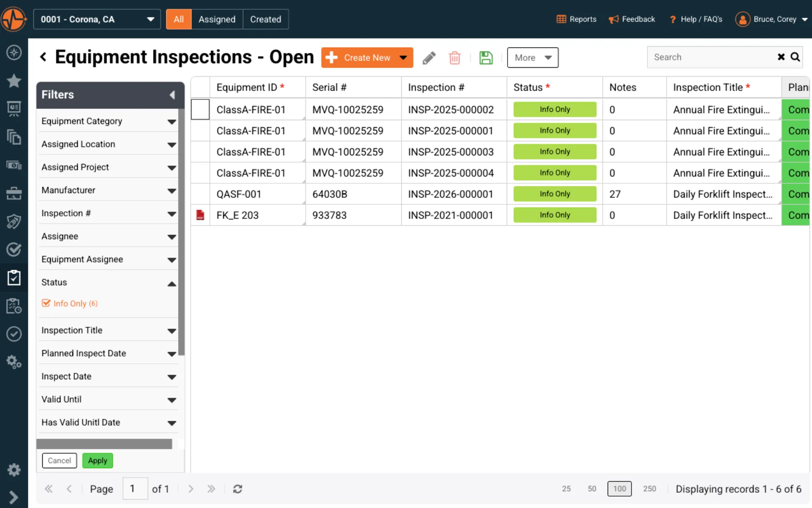Open the checkmark circle sidebar icon
812x508 pixels.
point(14,334)
